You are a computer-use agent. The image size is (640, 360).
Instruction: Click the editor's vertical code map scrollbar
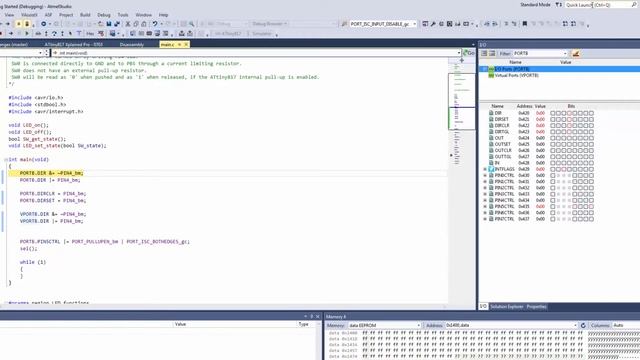click(462, 180)
